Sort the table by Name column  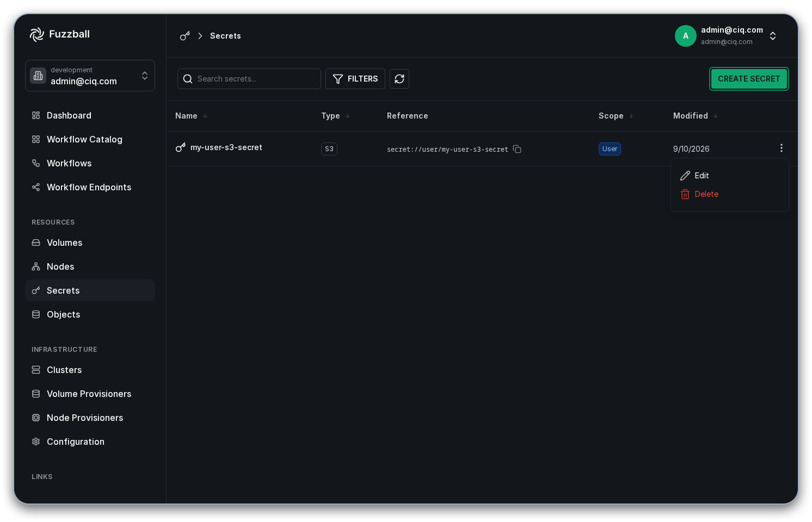[x=191, y=116]
